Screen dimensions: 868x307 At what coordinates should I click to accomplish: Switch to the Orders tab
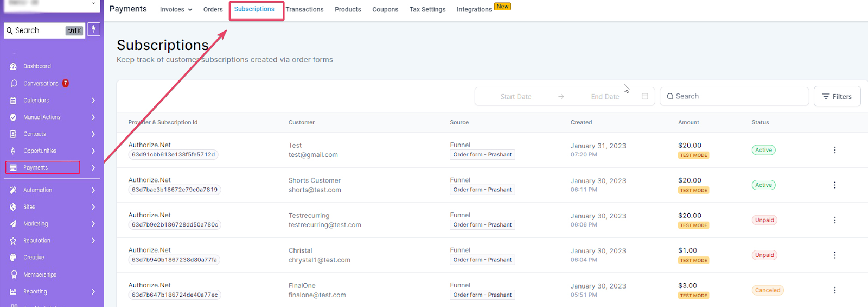(213, 9)
